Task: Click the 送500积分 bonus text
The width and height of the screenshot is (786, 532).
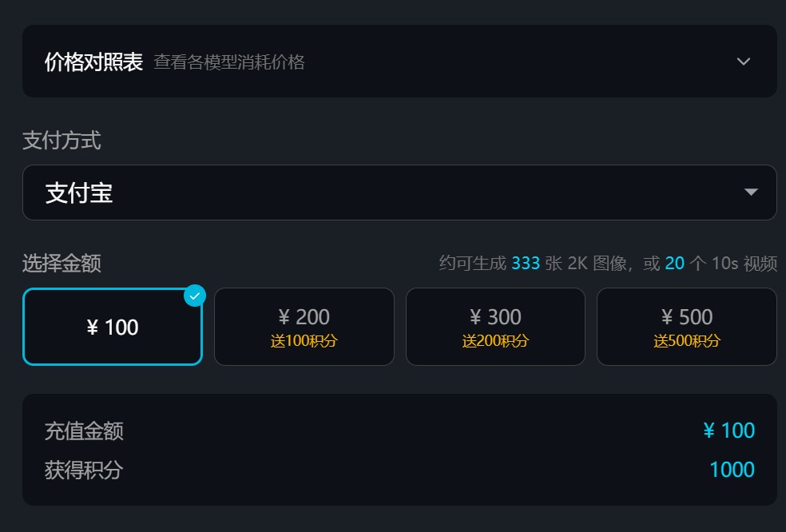Action: [x=687, y=340]
